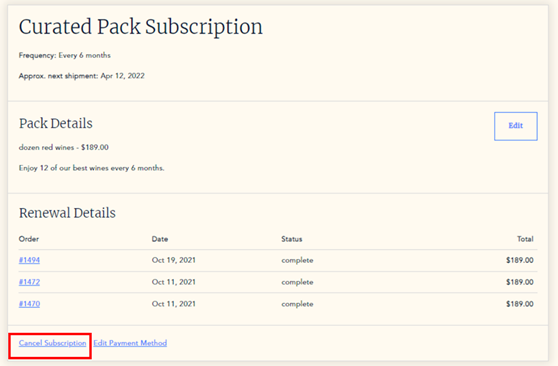Click the Renewal Details heading
The height and width of the screenshot is (366, 558).
pos(67,213)
